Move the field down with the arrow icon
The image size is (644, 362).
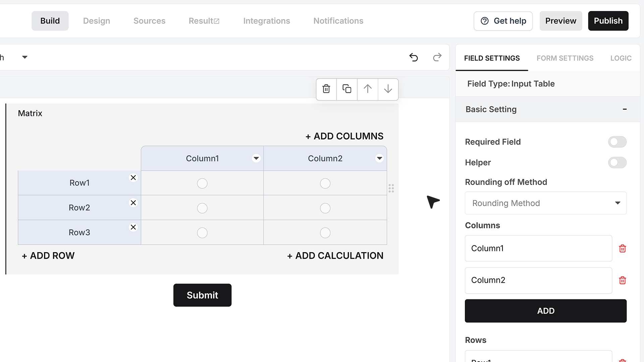pyautogui.click(x=388, y=89)
